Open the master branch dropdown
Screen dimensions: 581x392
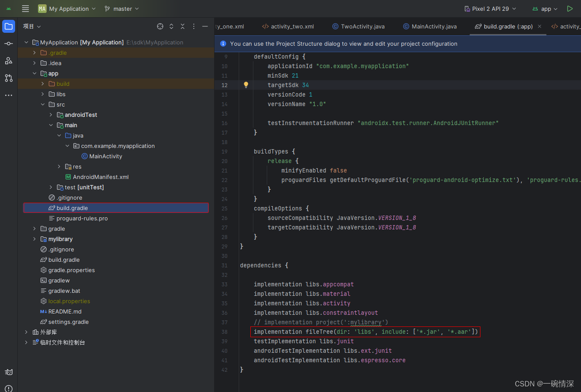(x=122, y=9)
